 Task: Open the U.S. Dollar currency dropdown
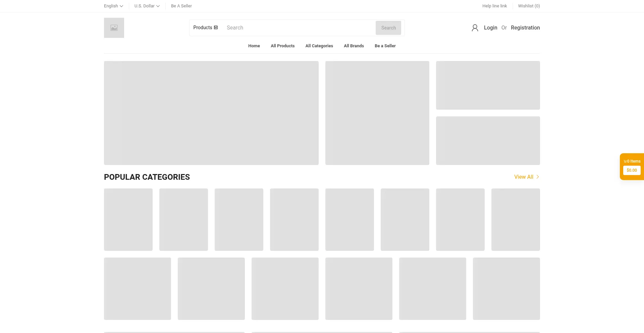[147, 6]
